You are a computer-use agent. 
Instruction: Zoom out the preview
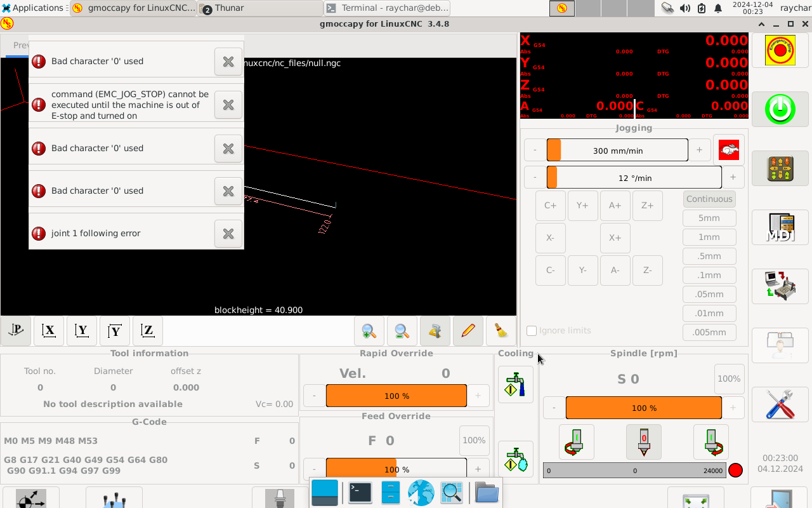[402, 331]
